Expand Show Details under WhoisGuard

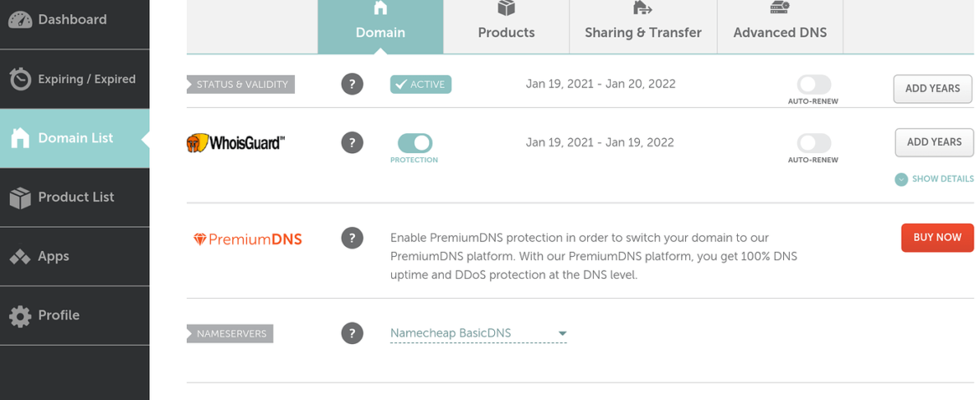pos(934,179)
